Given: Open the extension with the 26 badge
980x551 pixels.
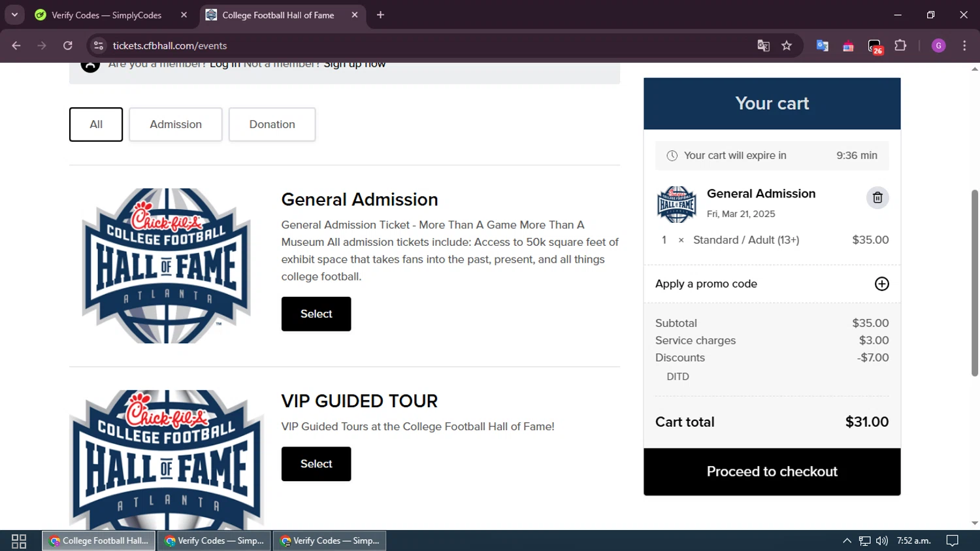Looking at the screenshot, I should coord(875,46).
